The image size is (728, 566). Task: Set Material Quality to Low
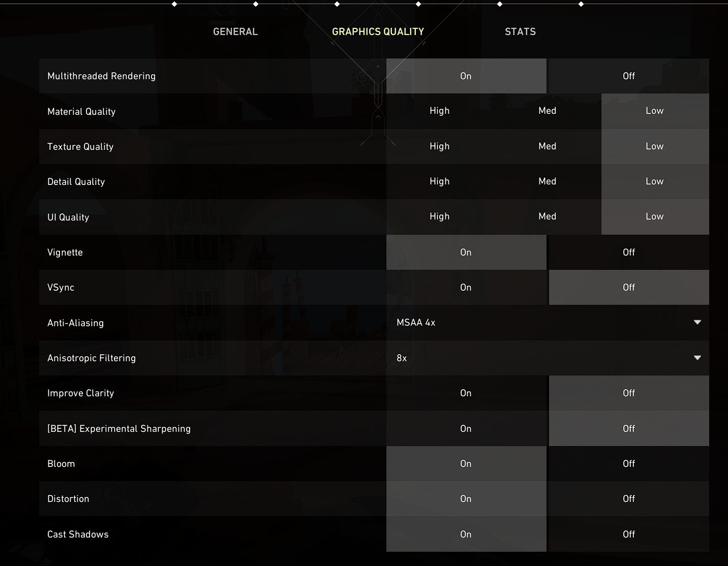655,111
